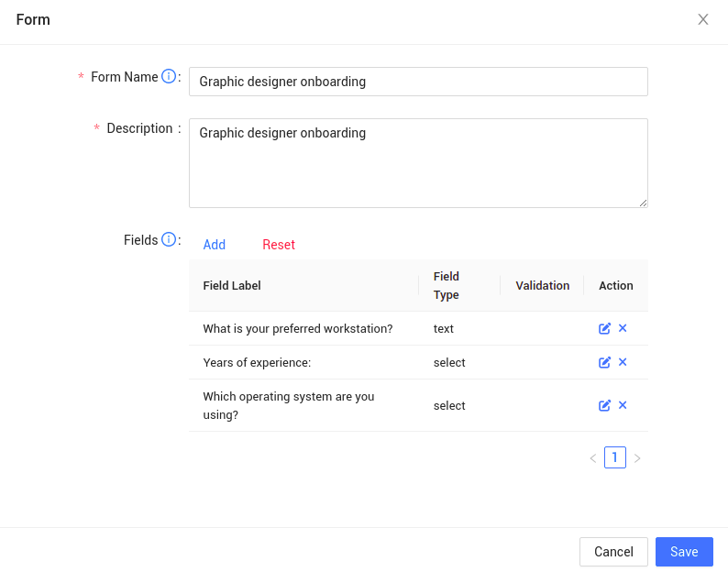This screenshot has height=572, width=728.
Task: Go to pagination page 1
Action: click(614, 457)
